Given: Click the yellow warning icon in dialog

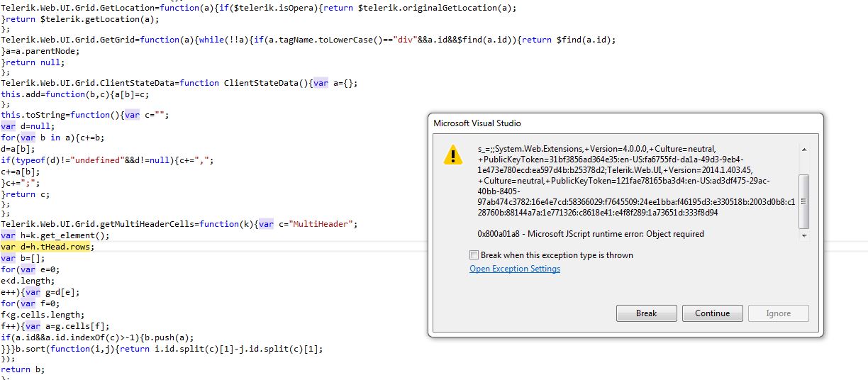Looking at the screenshot, I should tap(452, 155).
